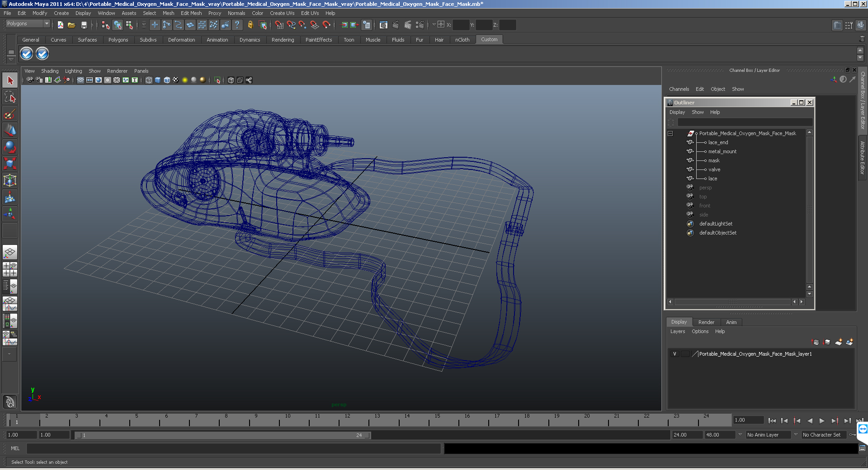Open the No Anim Layer dropdown
868x470 pixels.
click(x=795, y=435)
